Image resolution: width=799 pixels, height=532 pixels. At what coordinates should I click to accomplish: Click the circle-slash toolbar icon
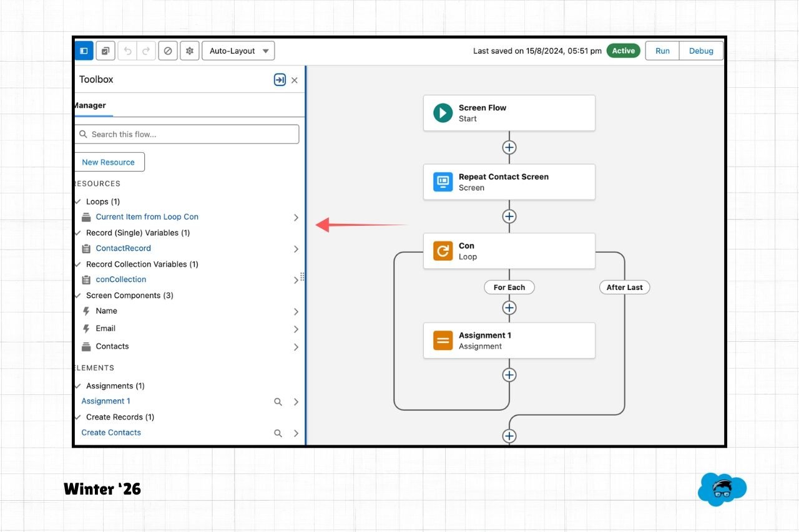pyautogui.click(x=168, y=51)
